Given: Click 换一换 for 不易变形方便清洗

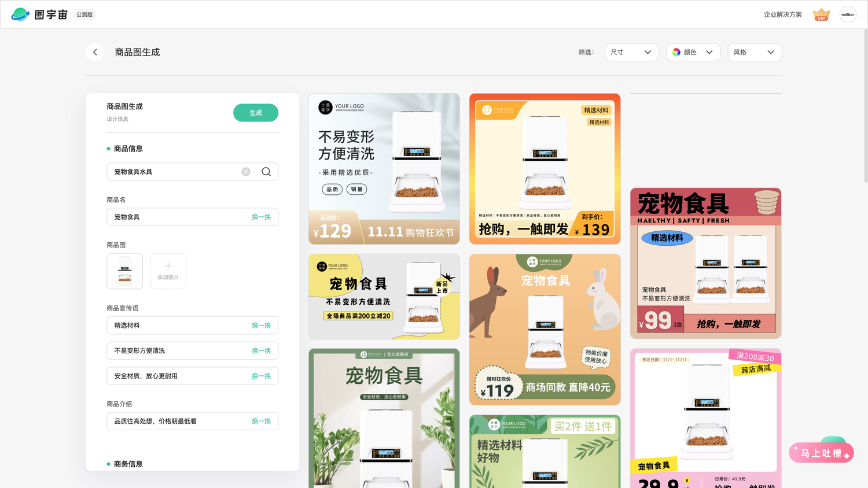Looking at the screenshot, I should (x=261, y=351).
